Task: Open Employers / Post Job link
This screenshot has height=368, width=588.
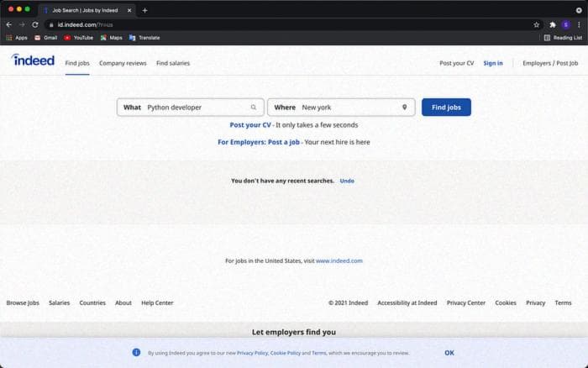Action: pos(550,63)
